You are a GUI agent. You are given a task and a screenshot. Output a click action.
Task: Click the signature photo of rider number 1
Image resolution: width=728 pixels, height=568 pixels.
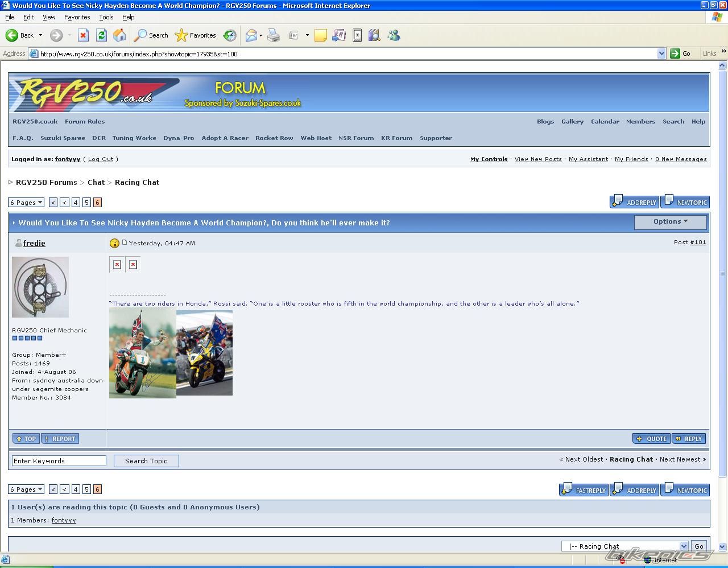pyautogui.click(x=143, y=354)
